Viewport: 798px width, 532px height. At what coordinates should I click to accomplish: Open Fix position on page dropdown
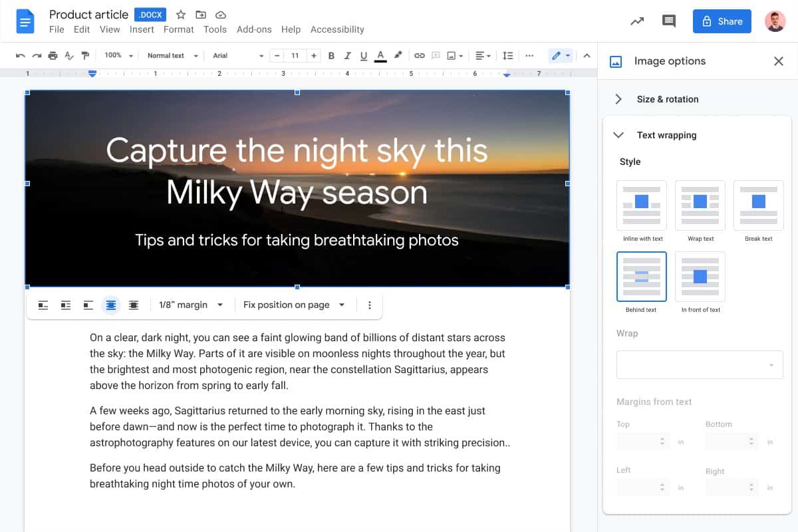click(x=294, y=305)
